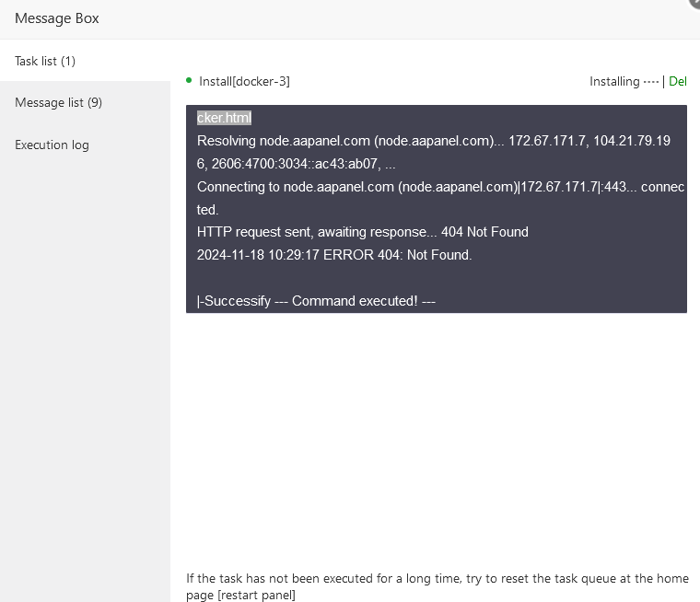Click the highlighted cker.html text in the log
Viewport: 700px width, 602px height.
click(x=224, y=118)
